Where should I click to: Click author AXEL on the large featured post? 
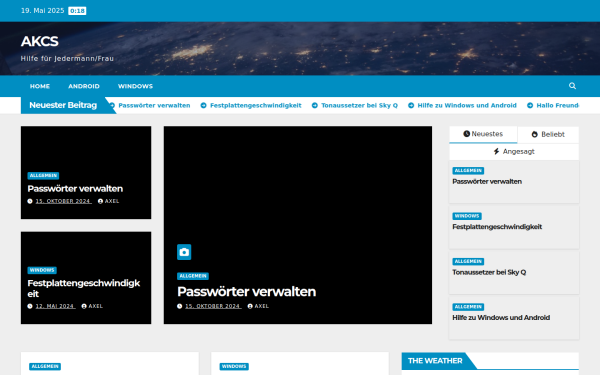(262, 306)
